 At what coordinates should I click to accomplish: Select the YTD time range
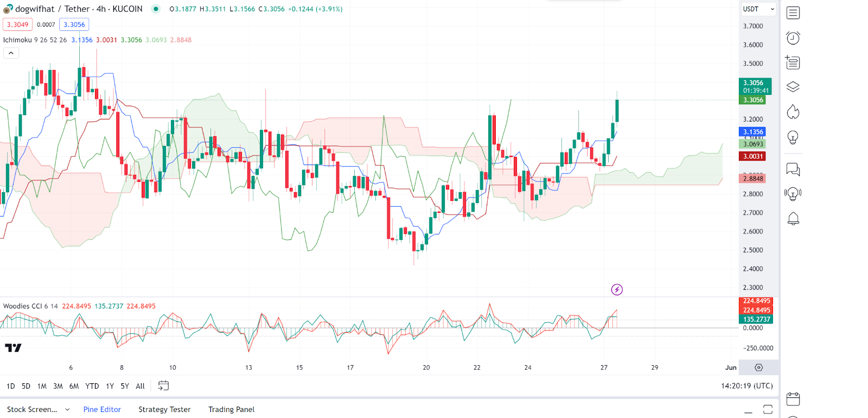[92, 386]
